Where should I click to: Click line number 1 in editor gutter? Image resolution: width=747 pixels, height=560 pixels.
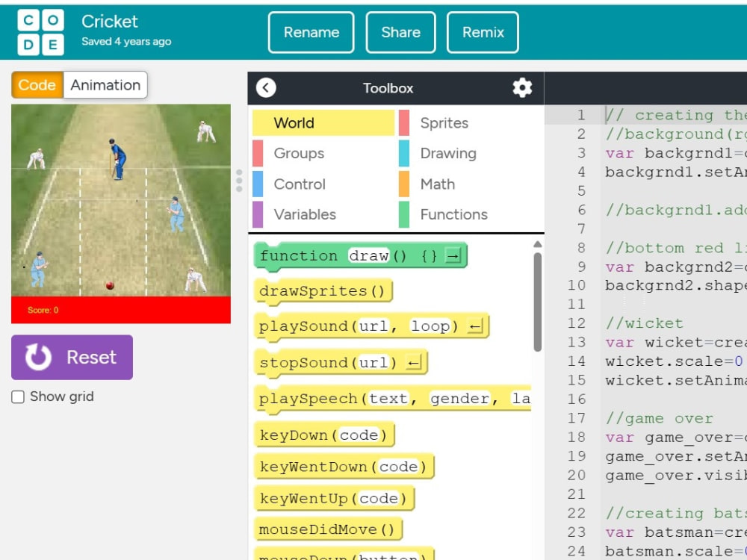click(x=580, y=115)
